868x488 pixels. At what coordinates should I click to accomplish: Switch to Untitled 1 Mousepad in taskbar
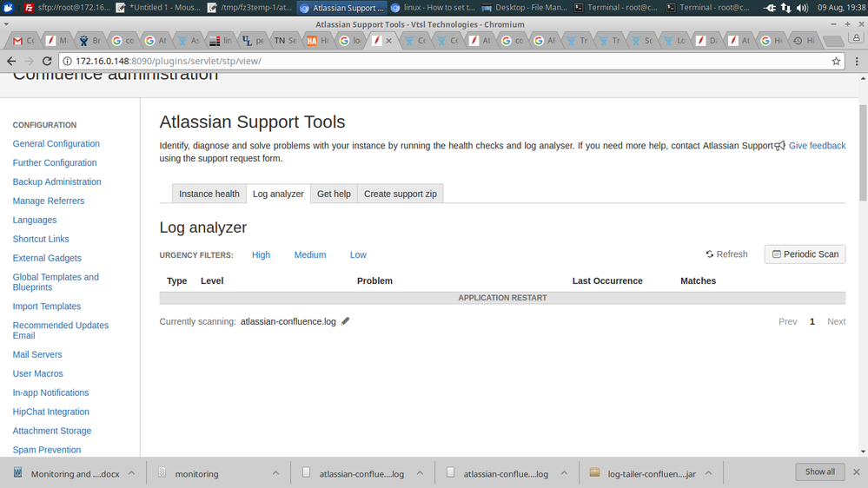[159, 8]
